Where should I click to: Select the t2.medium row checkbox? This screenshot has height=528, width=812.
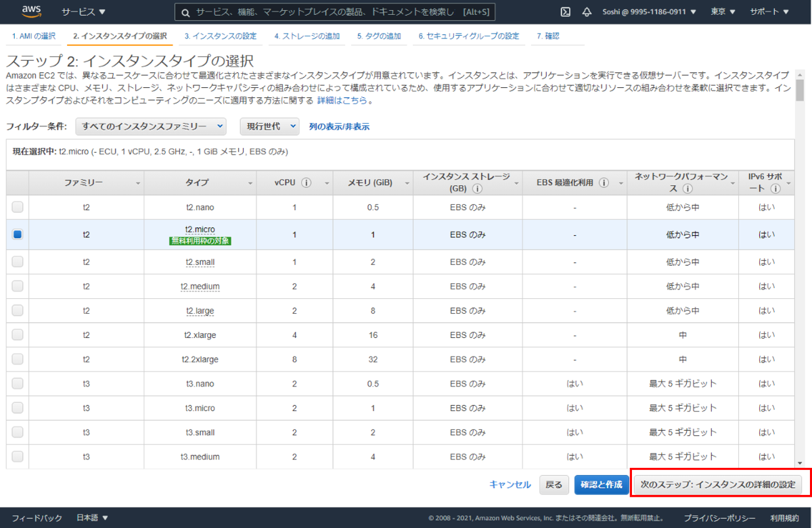[x=18, y=286]
